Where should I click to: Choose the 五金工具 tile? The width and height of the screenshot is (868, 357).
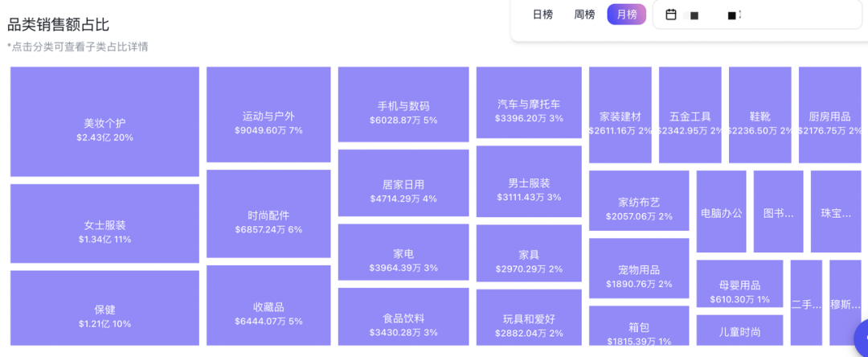coord(690,115)
